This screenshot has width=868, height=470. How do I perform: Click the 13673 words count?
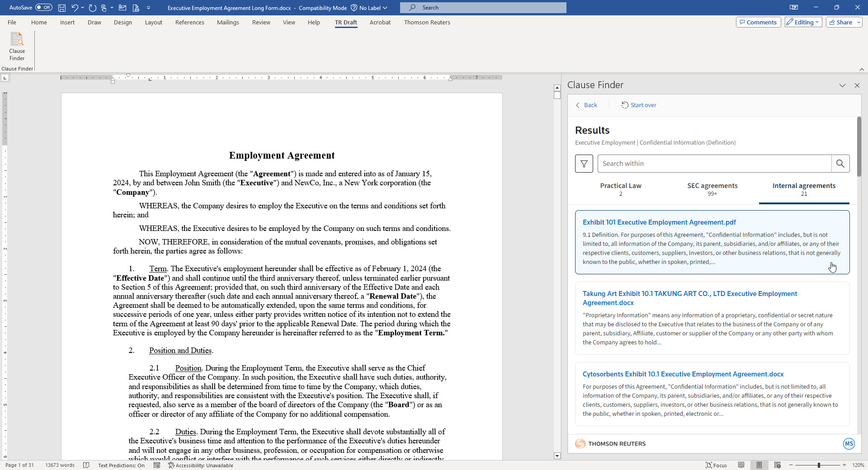click(x=60, y=465)
